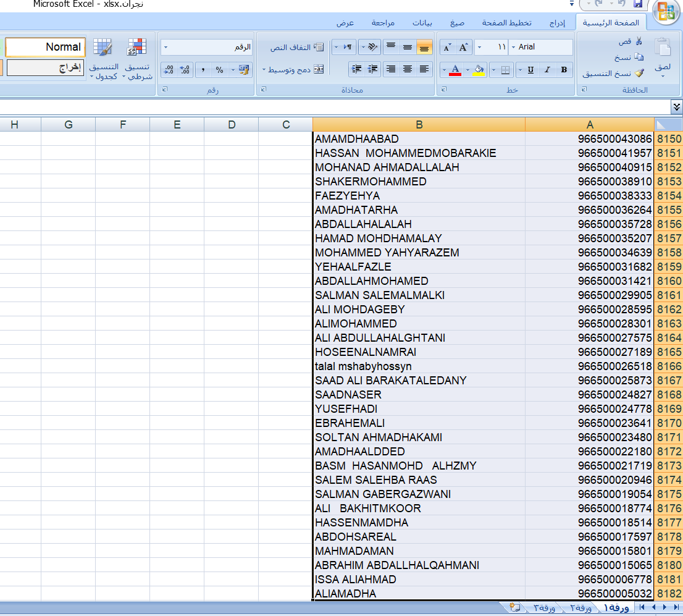
Task: Select cell containing SHAKERMOHAMMED
Action: point(419,182)
